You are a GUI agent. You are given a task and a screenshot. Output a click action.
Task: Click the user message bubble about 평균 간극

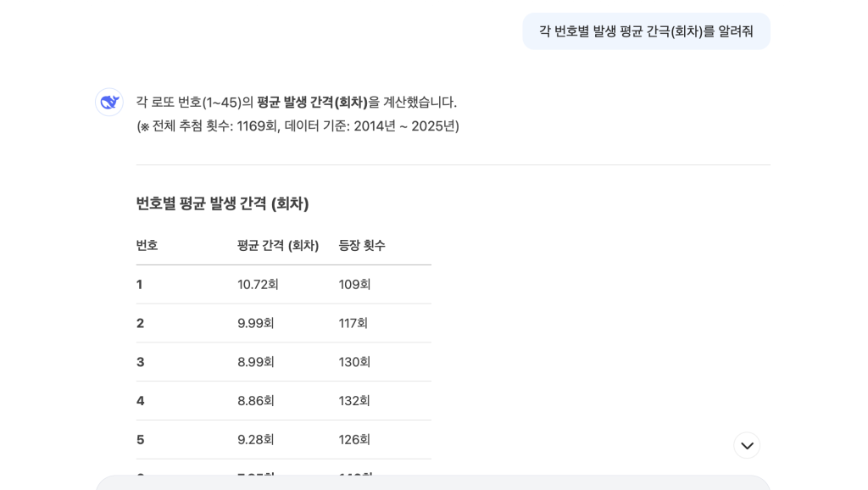[x=646, y=31]
